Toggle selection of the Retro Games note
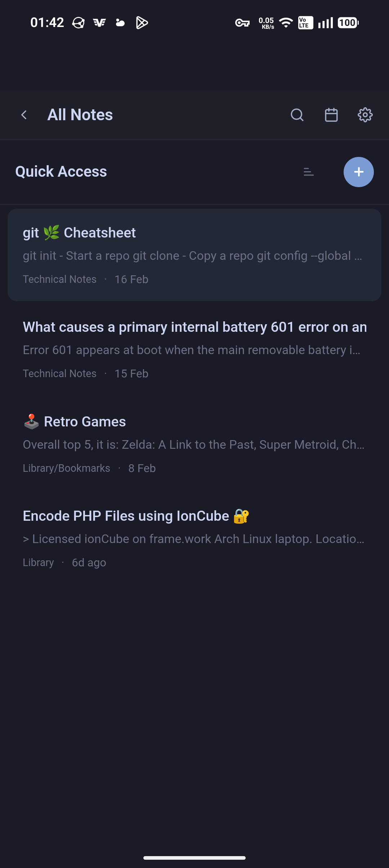The height and width of the screenshot is (868, 389). (194, 444)
